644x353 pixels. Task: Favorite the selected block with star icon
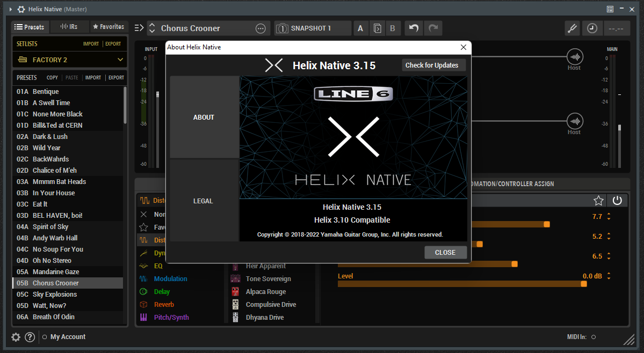[x=598, y=201]
